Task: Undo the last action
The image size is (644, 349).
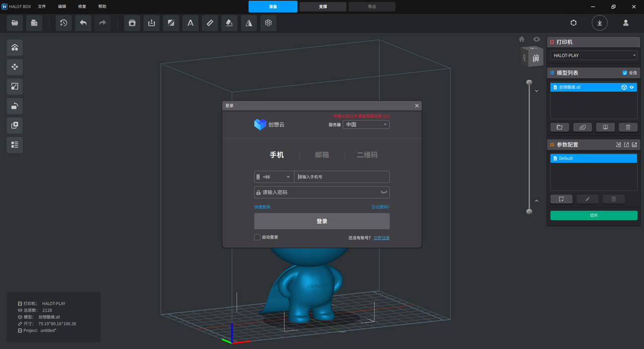Action: [84, 23]
